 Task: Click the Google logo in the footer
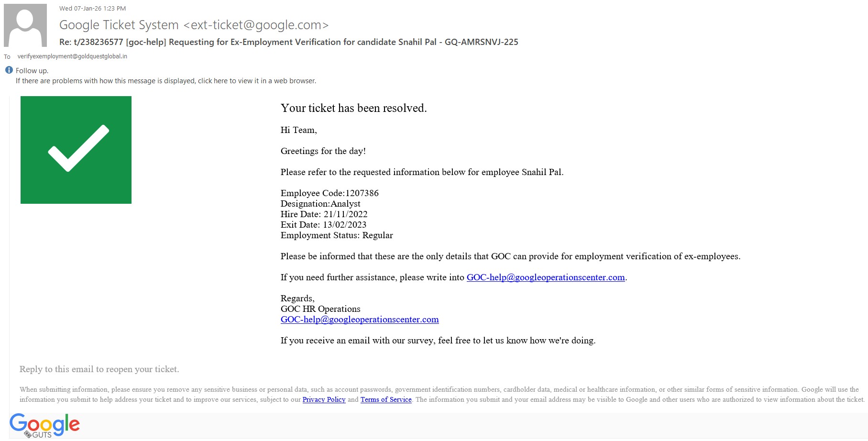coord(45,423)
